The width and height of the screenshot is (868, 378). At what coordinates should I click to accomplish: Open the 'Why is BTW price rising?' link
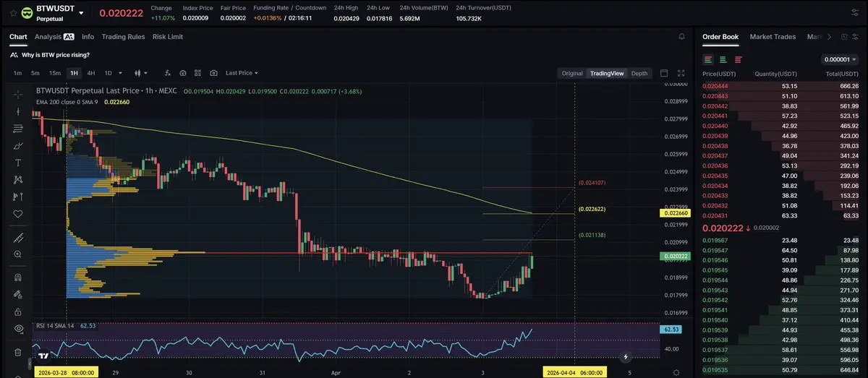click(x=55, y=55)
